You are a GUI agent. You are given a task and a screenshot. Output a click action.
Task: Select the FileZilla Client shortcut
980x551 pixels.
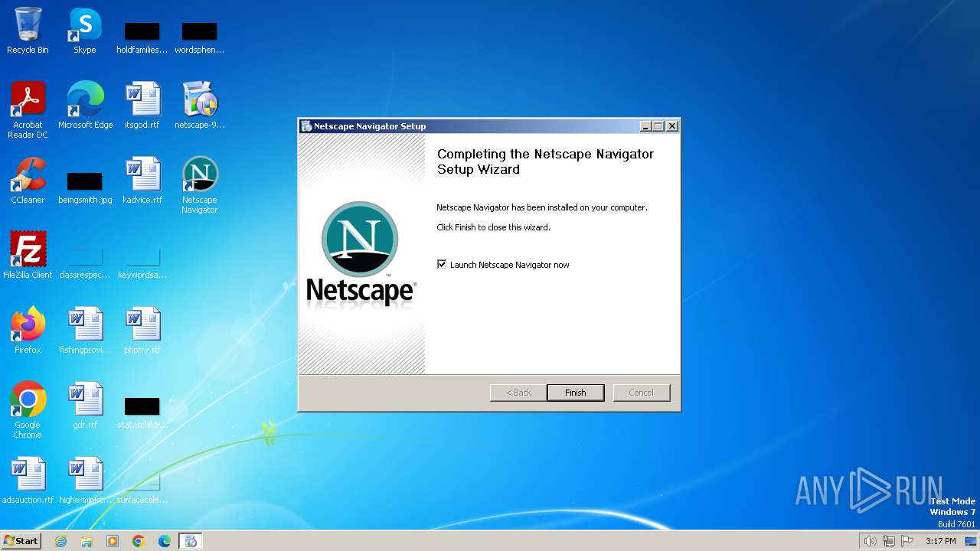pyautogui.click(x=28, y=256)
